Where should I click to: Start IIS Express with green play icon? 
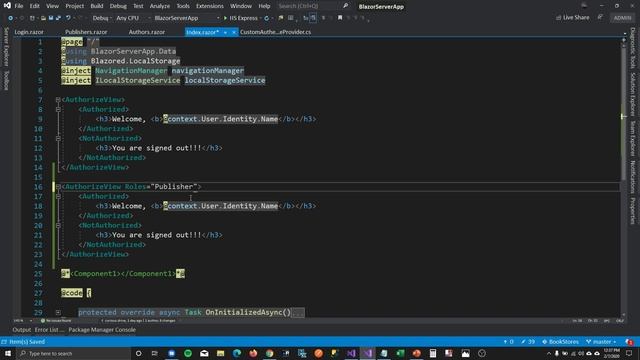225,18
